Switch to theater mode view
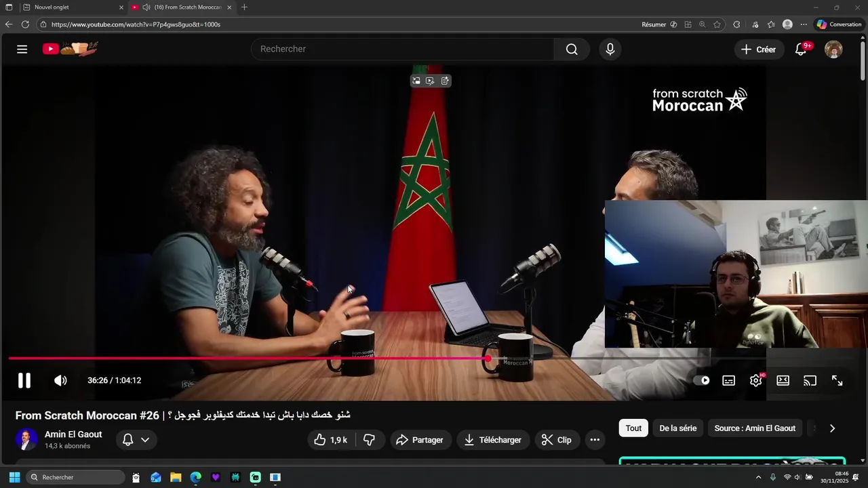This screenshot has width=868, height=488. click(x=783, y=380)
